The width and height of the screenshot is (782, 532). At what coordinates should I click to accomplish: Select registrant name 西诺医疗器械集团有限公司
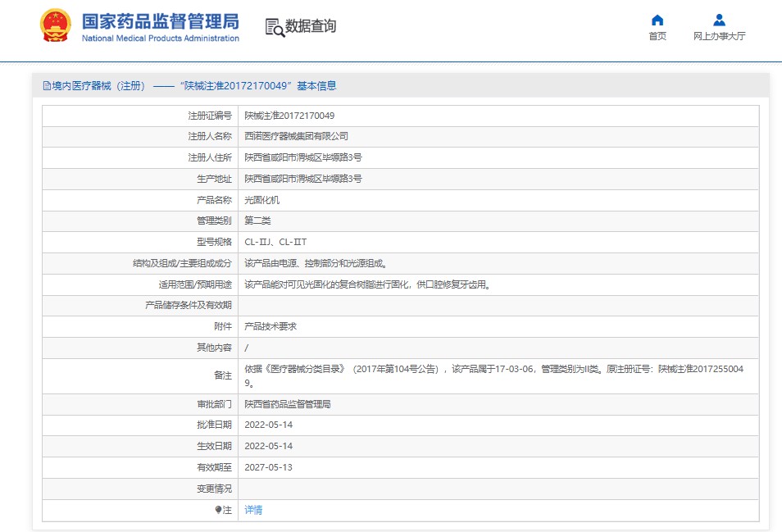tap(296, 136)
